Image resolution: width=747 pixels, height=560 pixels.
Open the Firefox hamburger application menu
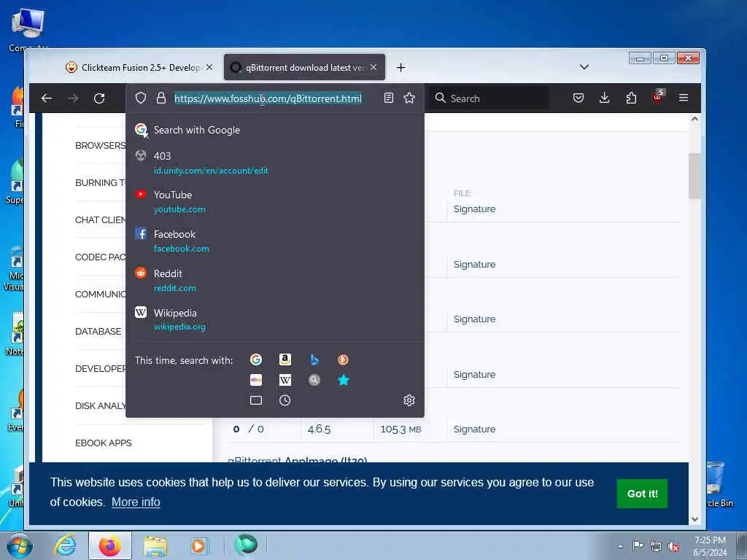(683, 98)
